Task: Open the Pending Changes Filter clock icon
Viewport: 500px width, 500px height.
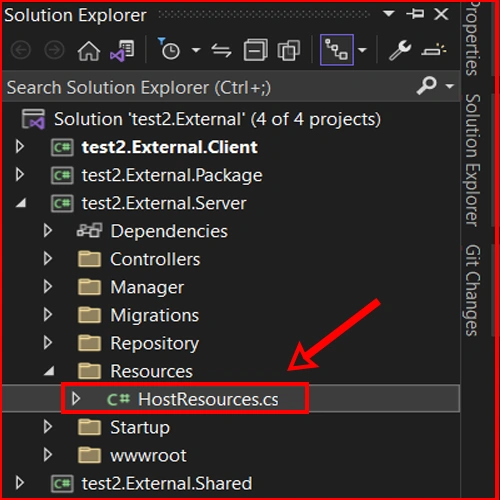Action: 169,49
